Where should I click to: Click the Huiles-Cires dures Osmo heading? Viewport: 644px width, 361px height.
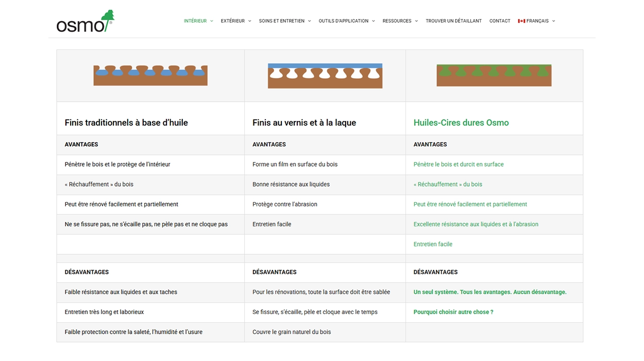[x=461, y=123]
